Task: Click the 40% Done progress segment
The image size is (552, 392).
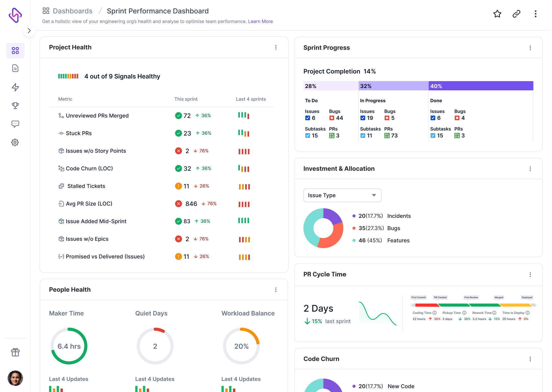Action: click(480, 86)
